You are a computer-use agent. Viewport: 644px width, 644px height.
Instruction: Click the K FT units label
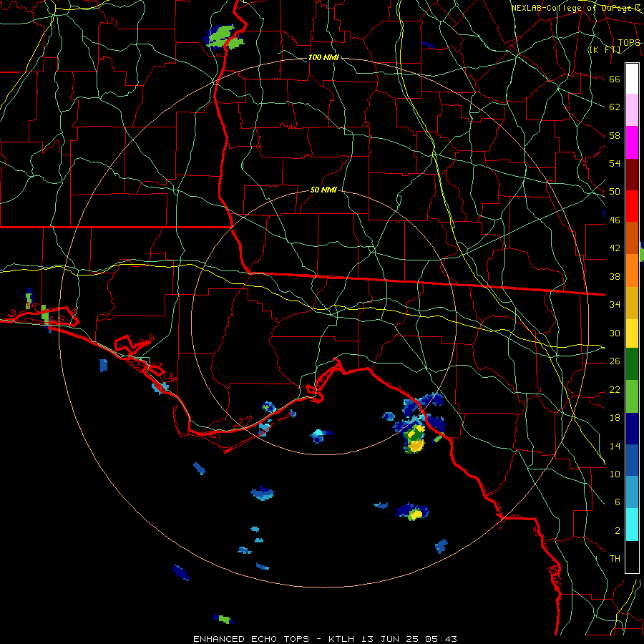605,49
